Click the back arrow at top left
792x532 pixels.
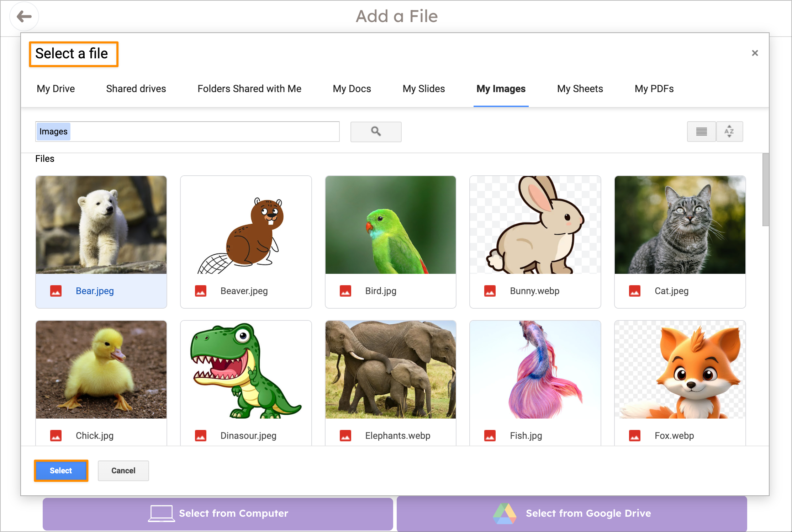[x=24, y=16]
